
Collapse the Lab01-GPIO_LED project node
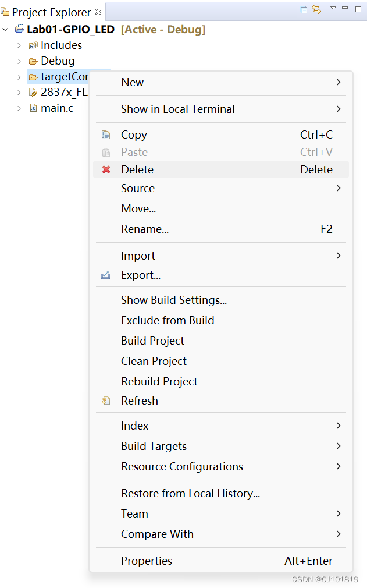click(x=5, y=30)
